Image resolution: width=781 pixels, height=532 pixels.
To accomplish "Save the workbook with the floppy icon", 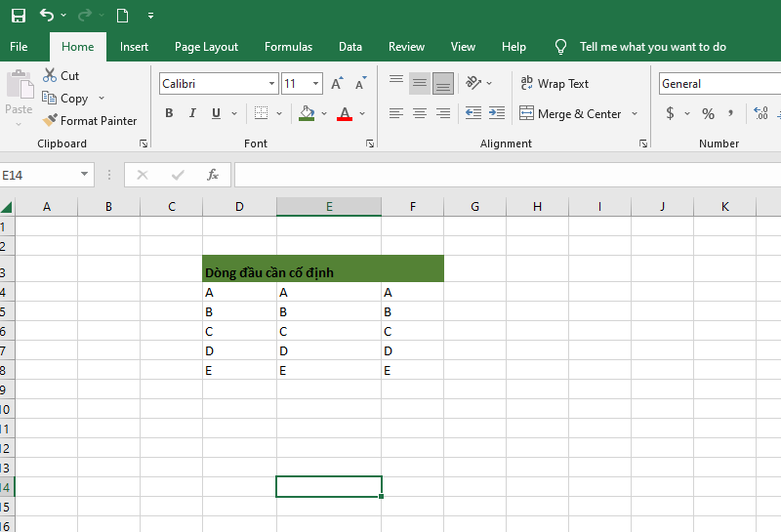I will [x=19, y=16].
